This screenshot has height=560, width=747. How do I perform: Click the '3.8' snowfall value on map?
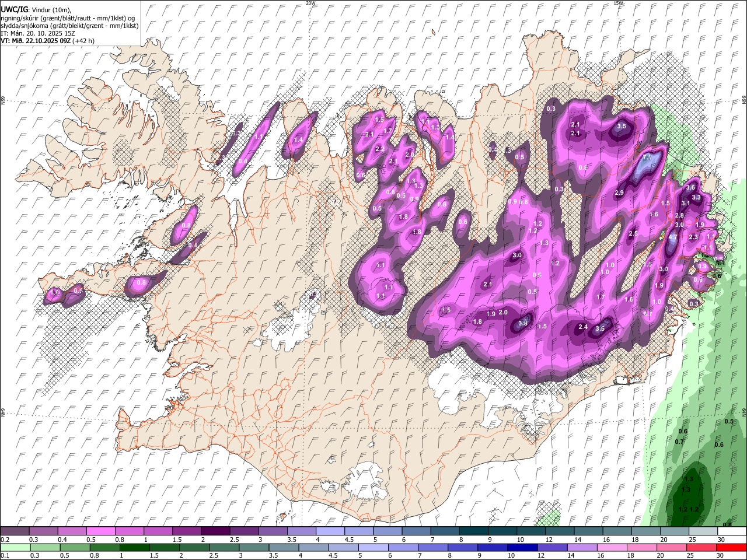point(523,323)
